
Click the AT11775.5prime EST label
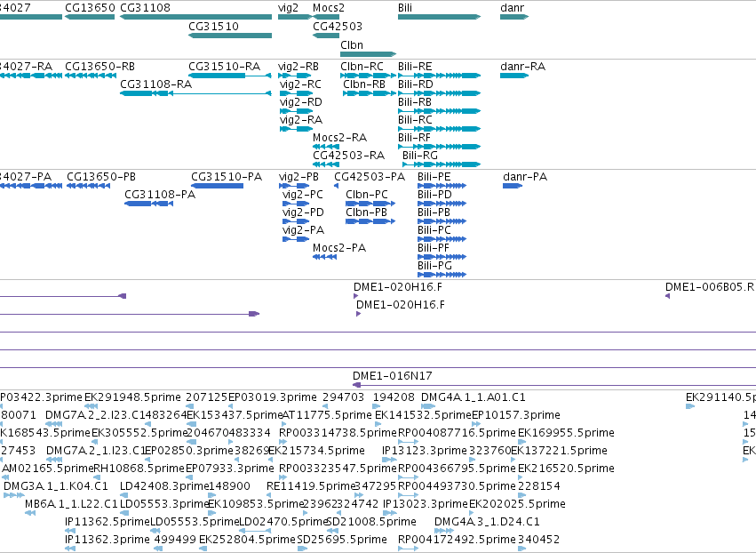tap(327, 415)
